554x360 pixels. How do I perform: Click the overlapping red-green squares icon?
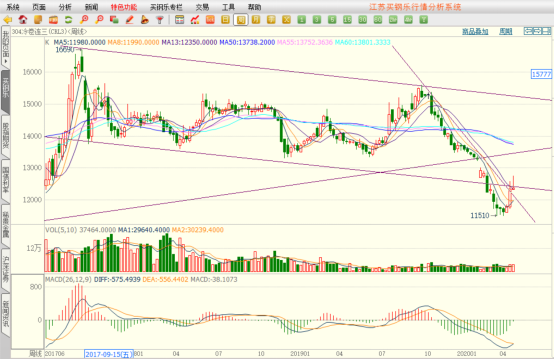click(114, 20)
